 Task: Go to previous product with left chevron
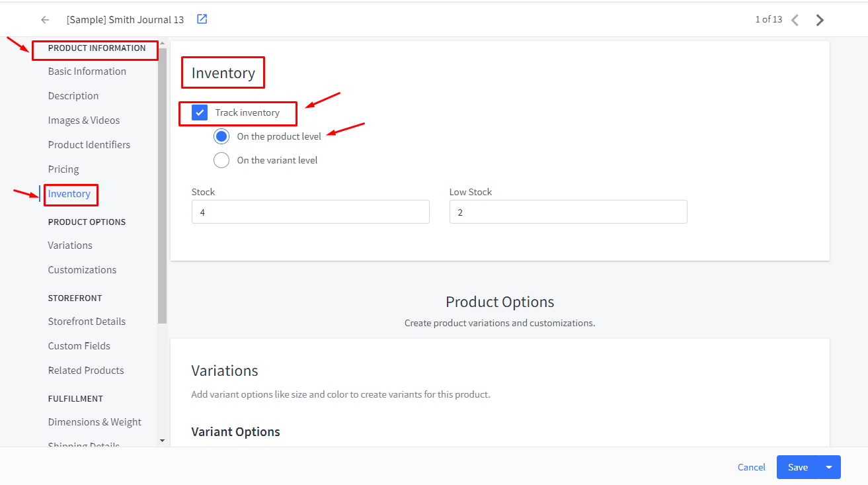coord(795,20)
